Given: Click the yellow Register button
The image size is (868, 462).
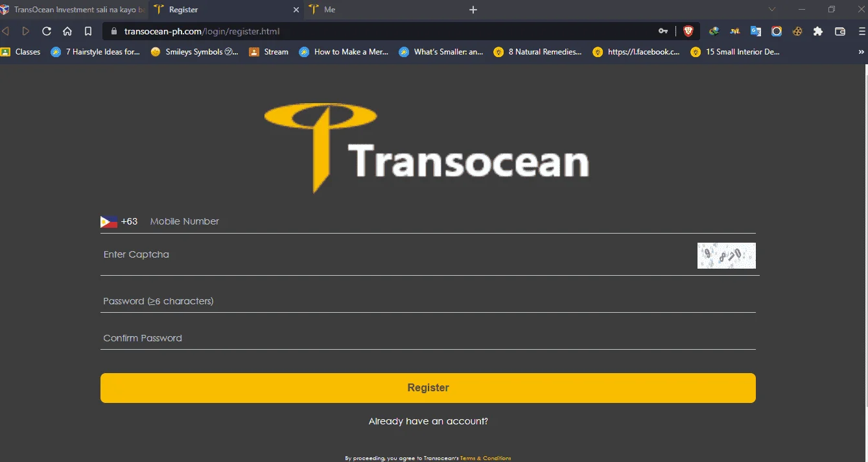Looking at the screenshot, I should pos(428,388).
